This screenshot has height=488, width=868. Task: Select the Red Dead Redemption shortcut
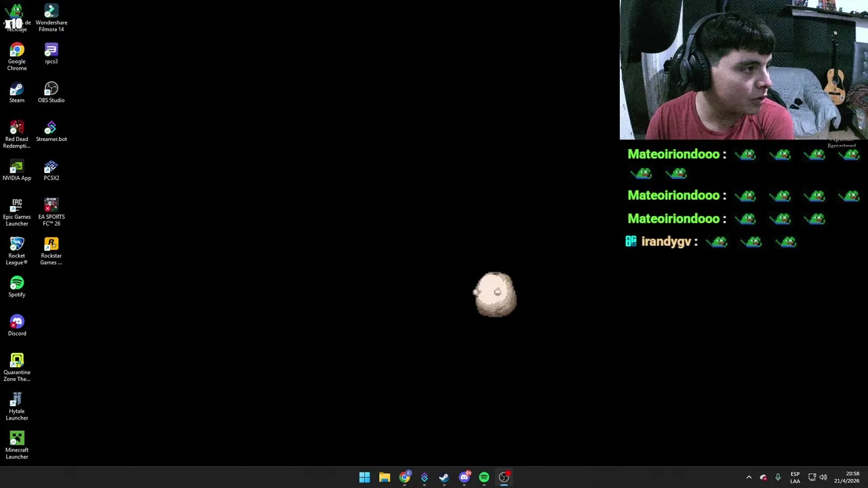(16, 135)
